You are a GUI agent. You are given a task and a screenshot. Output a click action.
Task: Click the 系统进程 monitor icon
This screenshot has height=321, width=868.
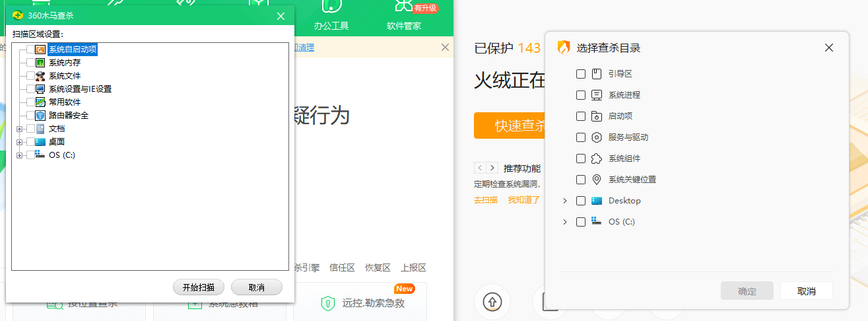pyautogui.click(x=597, y=95)
